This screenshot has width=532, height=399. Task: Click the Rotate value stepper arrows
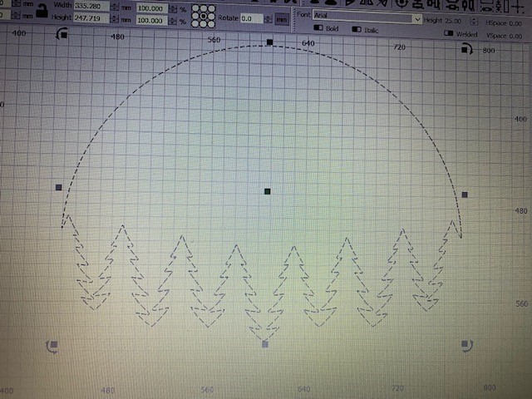268,19
